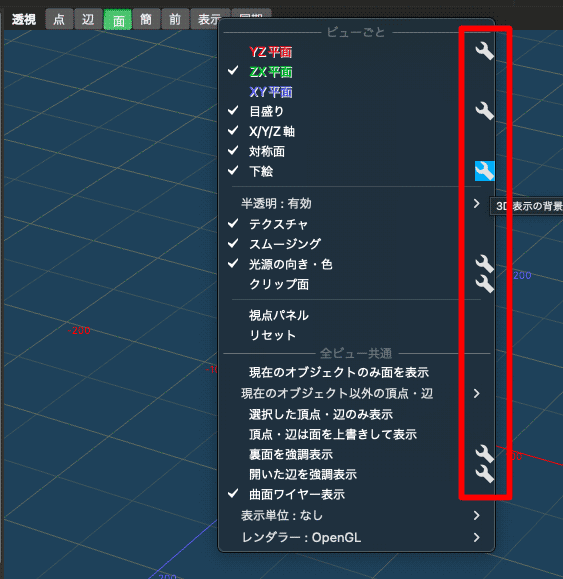Open wrench settings for 目盛り
This screenshot has width=563, height=579.
tap(484, 111)
